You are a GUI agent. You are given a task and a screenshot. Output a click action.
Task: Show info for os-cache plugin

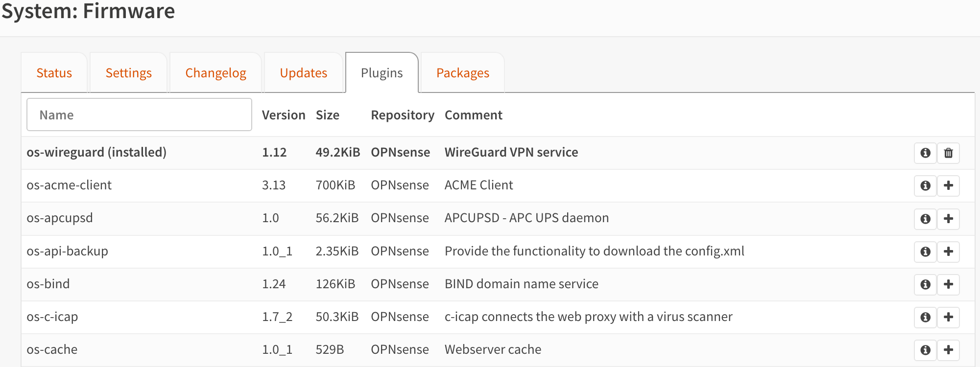click(925, 350)
